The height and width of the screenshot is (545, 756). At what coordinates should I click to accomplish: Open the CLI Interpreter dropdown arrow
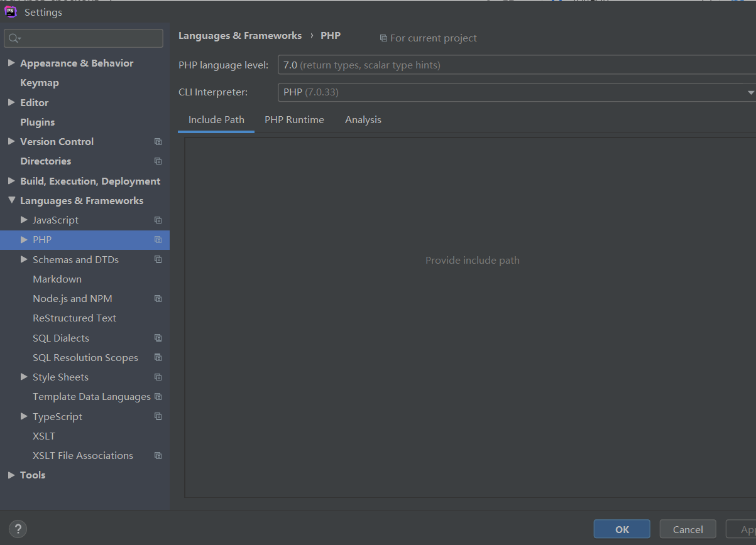750,92
